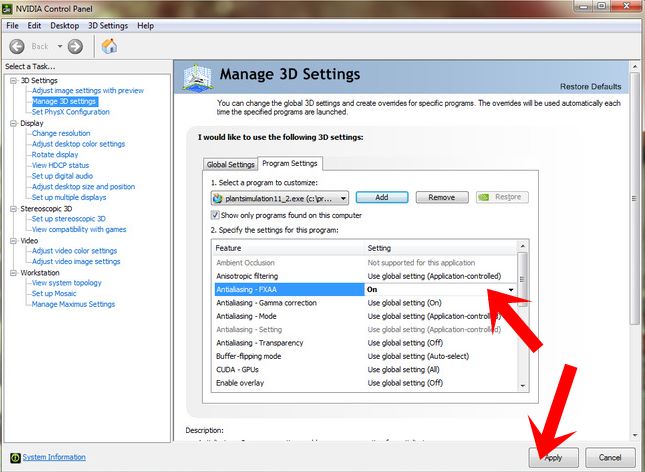The image size is (645, 472).
Task: Open Set up digital audio
Action: (x=62, y=176)
